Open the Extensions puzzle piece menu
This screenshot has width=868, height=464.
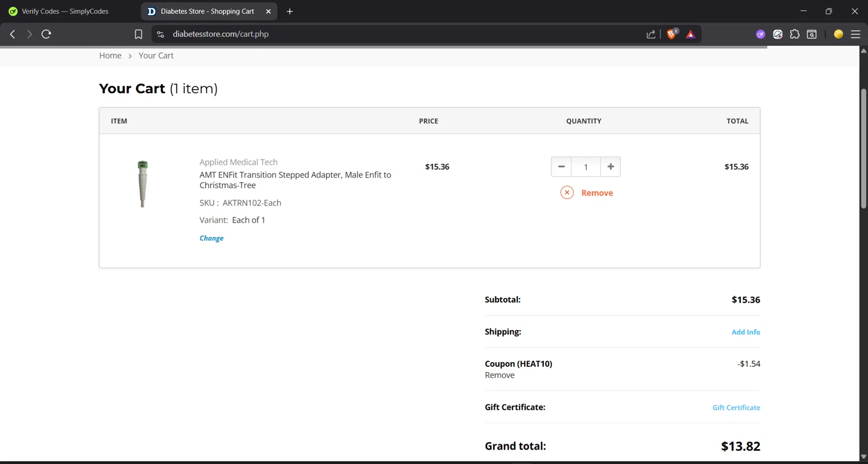pos(795,34)
